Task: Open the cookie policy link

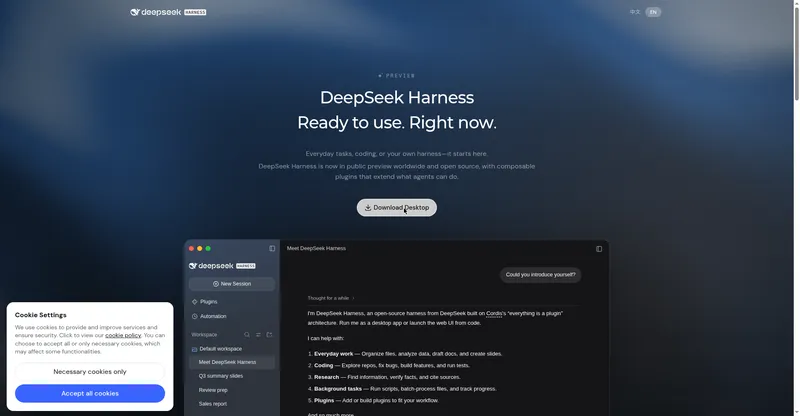Action: click(x=123, y=335)
